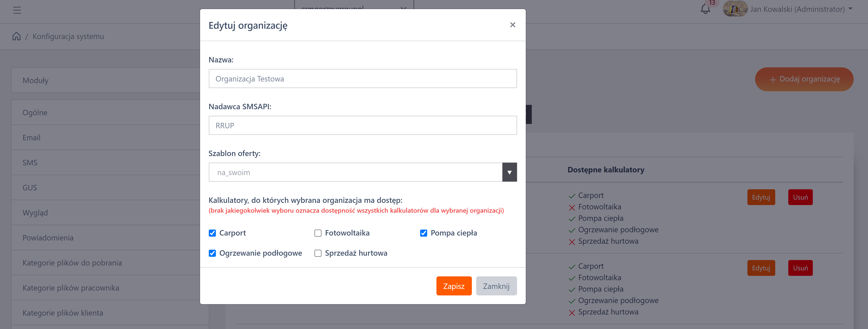Screen dimensions: 868x329
Task: Click the home breadcrumb icon
Action: coord(17,36)
